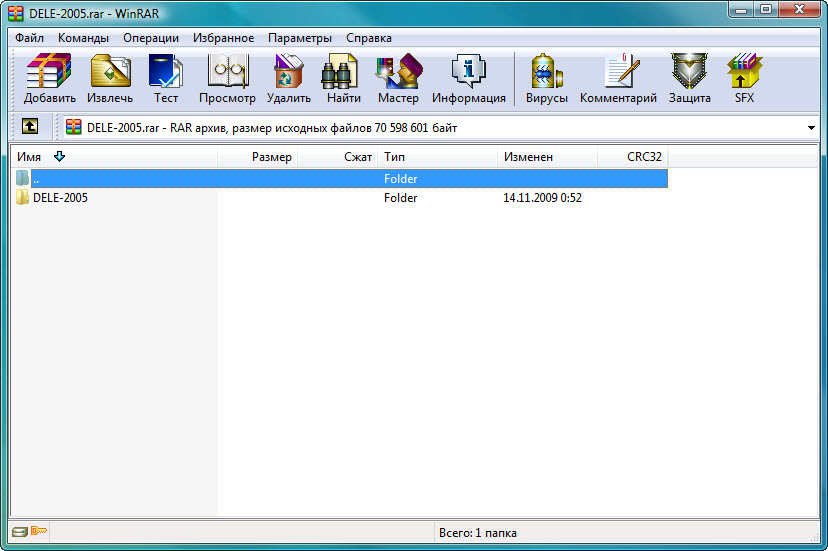
Task: Click the DELE-2005 folder icon
Action: click(x=22, y=198)
